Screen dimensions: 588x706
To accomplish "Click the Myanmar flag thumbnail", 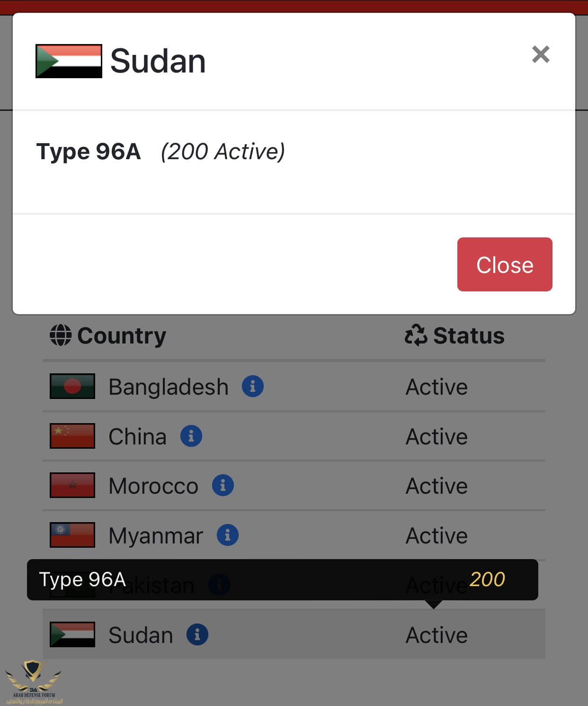I will pyautogui.click(x=72, y=535).
